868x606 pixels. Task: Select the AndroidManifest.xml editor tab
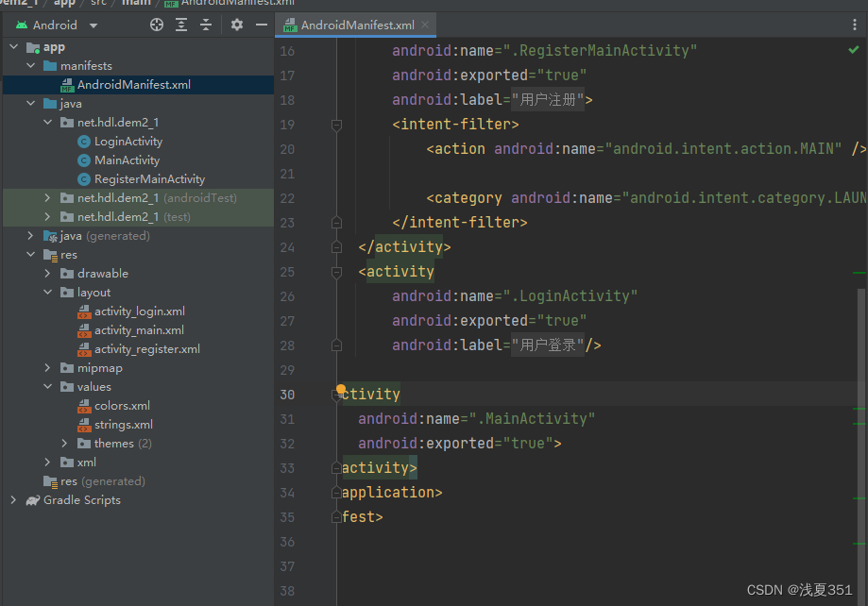(x=357, y=25)
